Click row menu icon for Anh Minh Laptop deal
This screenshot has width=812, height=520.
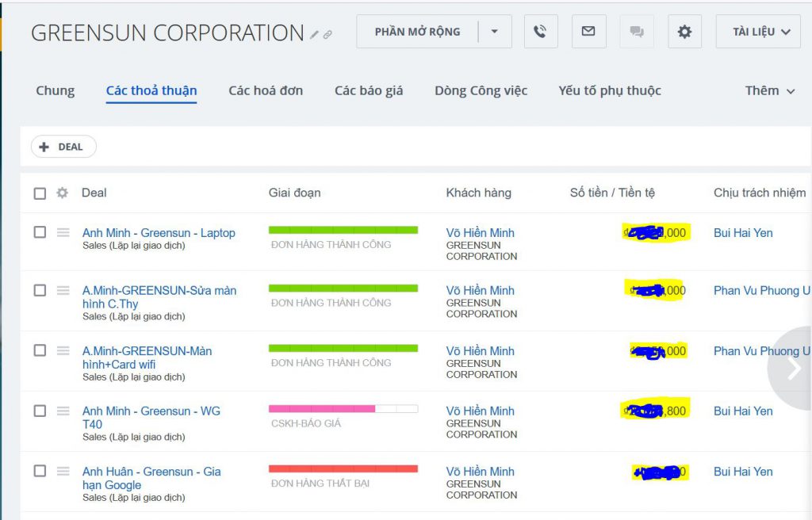point(63,232)
